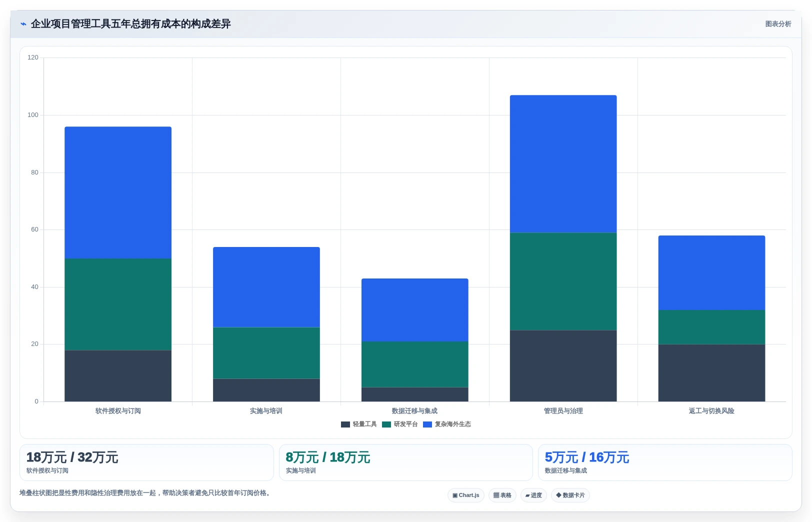
Task: Toggle the 研发平台 legend swatch
Action: click(x=386, y=424)
